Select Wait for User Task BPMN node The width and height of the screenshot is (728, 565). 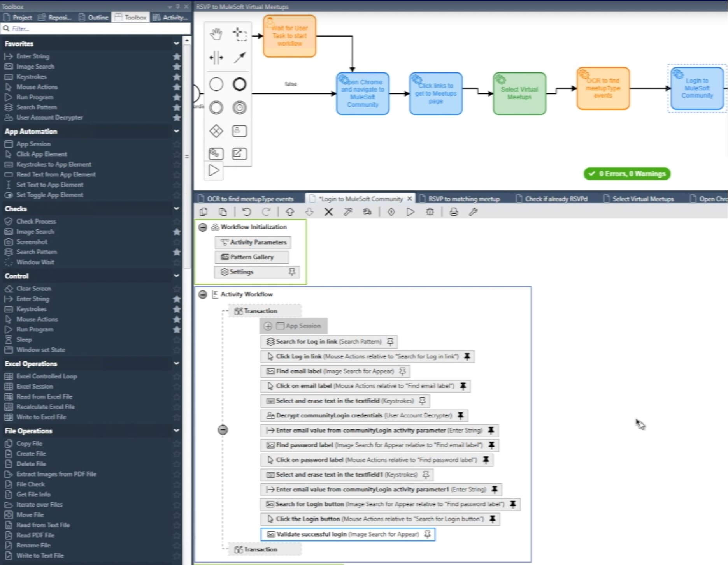[289, 36]
